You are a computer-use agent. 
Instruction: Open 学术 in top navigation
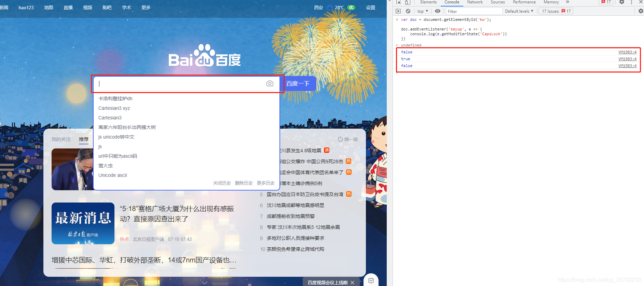point(126,8)
